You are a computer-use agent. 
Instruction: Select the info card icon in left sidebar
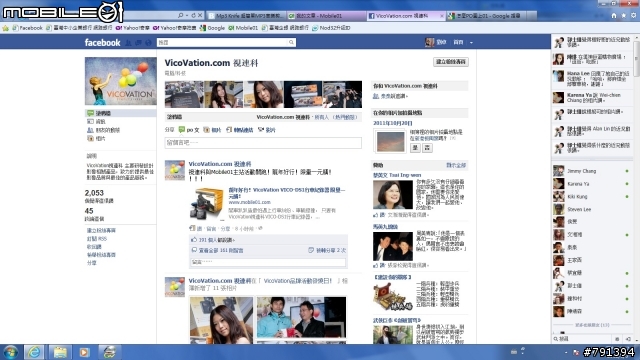(90, 122)
